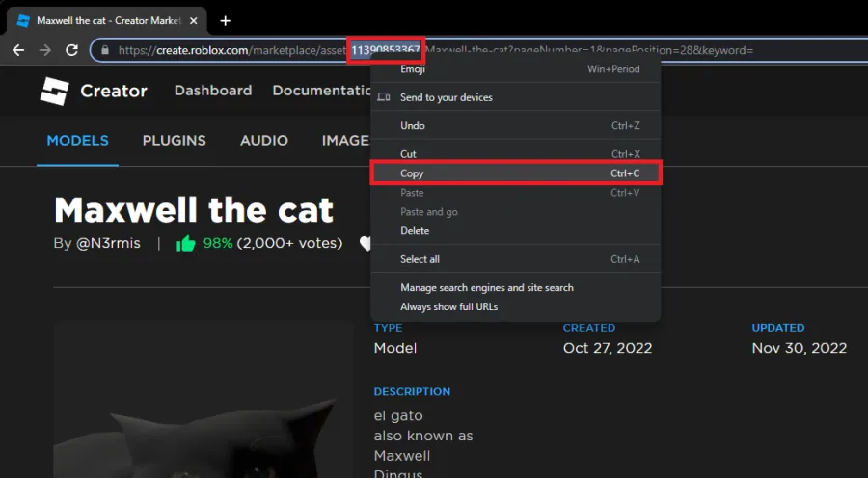Switch to the AUDIO tab
The height and width of the screenshot is (478, 868).
264,141
